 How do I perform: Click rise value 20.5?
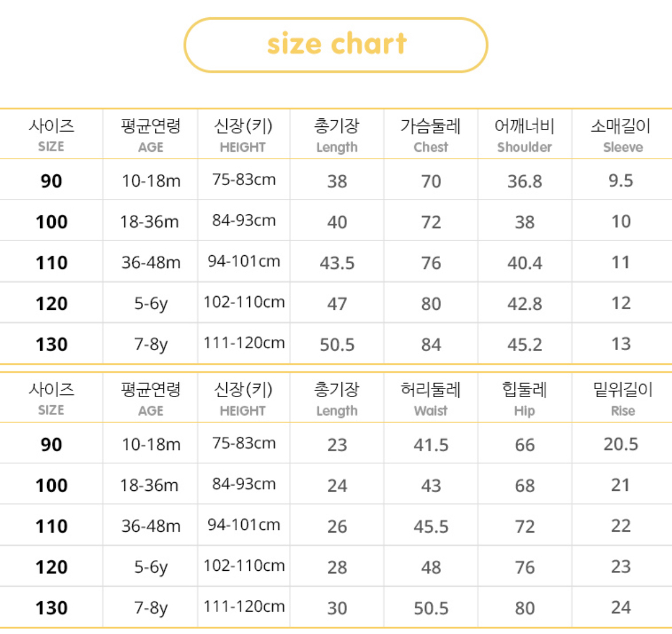tap(621, 444)
